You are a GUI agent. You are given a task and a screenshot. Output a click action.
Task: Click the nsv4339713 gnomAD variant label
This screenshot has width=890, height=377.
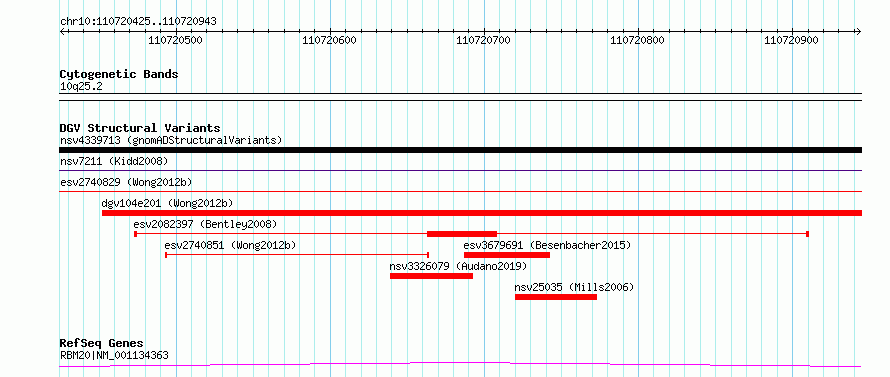(171, 140)
